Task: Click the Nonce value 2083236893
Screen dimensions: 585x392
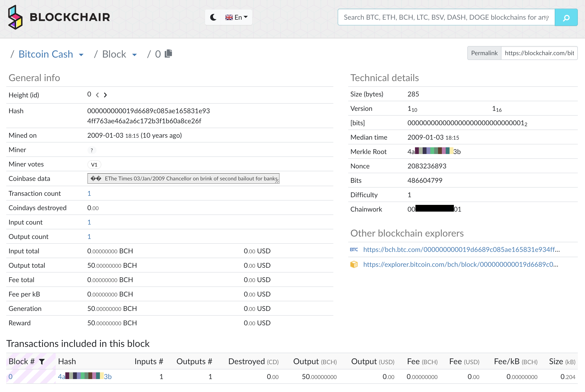Action: [427, 166]
